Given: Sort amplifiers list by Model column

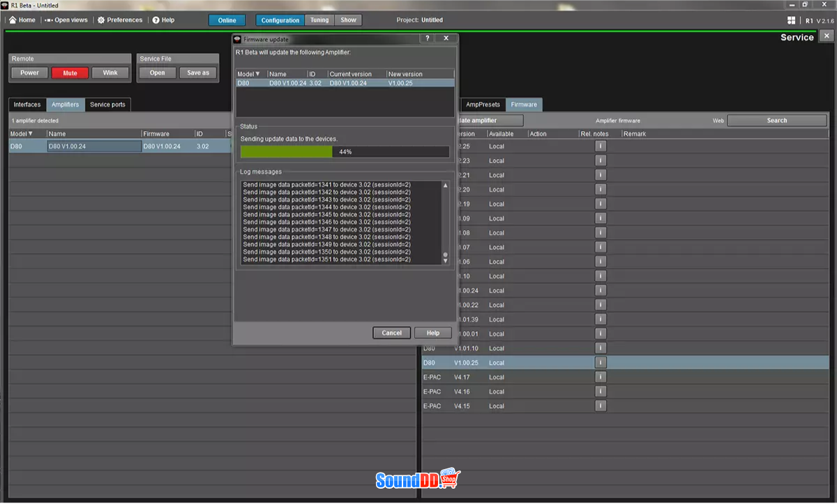Looking at the screenshot, I should [x=27, y=133].
